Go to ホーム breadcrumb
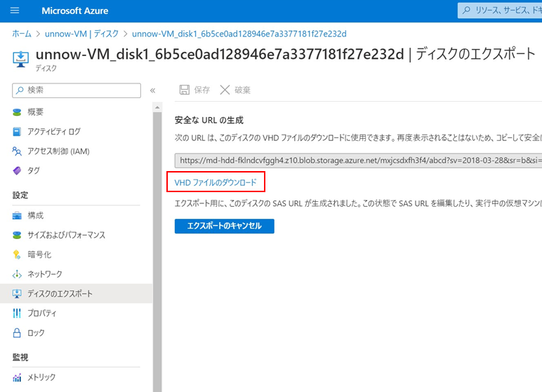This screenshot has width=542, height=392. (x=22, y=34)
